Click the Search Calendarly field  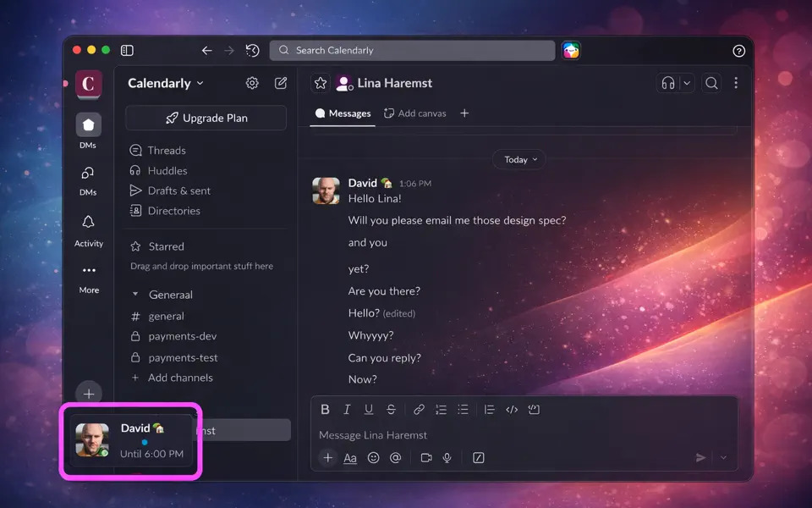[412, 50]
